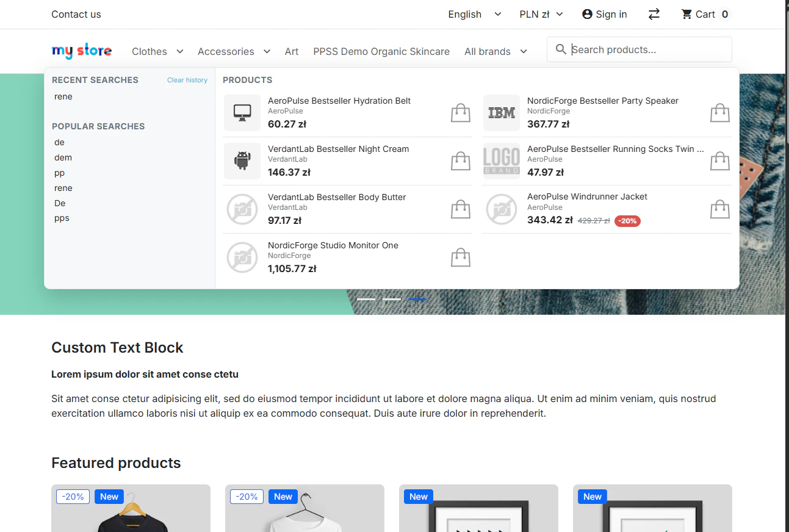Expand the Clothes menu
789x532 pixels.
157,51
